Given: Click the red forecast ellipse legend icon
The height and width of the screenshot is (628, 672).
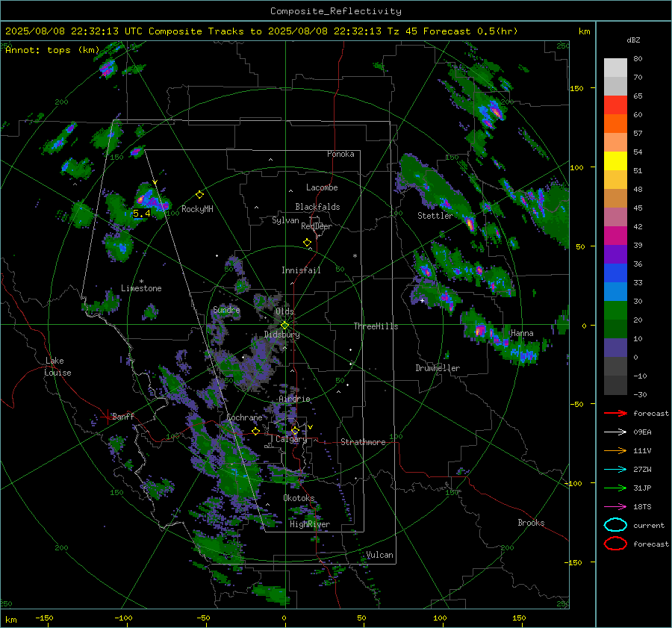Looking at the screenshot, I should point(615,544).
